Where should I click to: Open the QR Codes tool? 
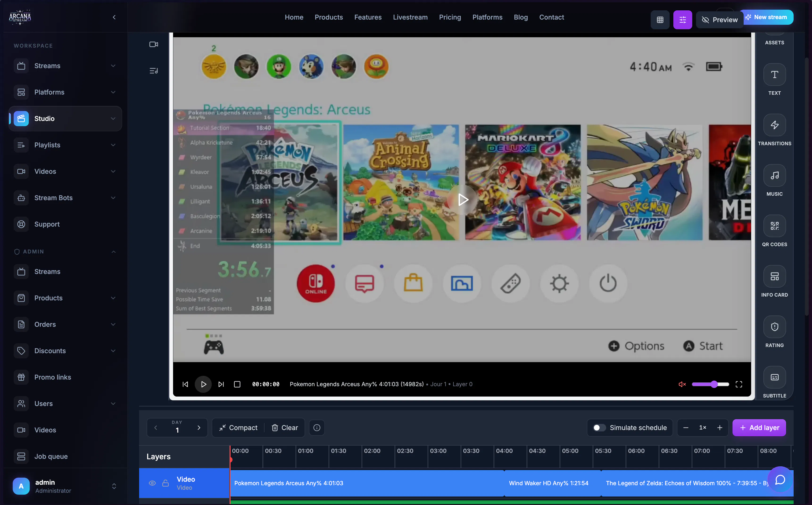tap(774, 226)
